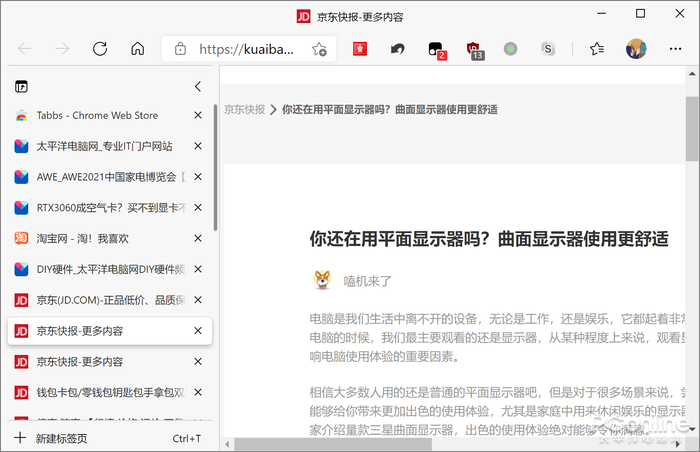Open the Settings and more menu
700x452 pixels.
(x=675, y=49)
